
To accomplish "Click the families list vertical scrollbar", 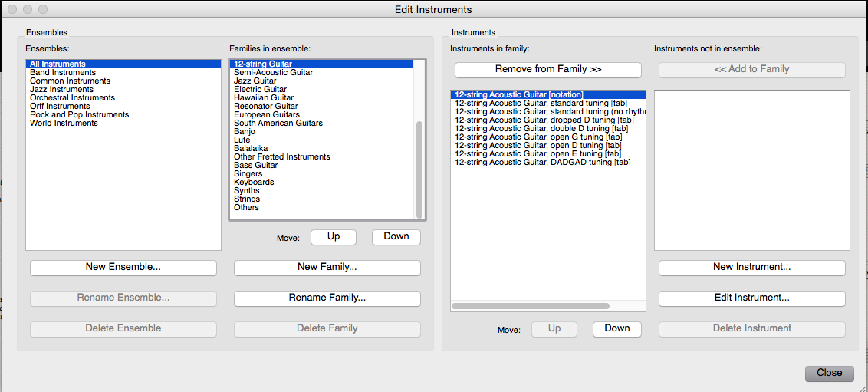I will tap(419, 169).
